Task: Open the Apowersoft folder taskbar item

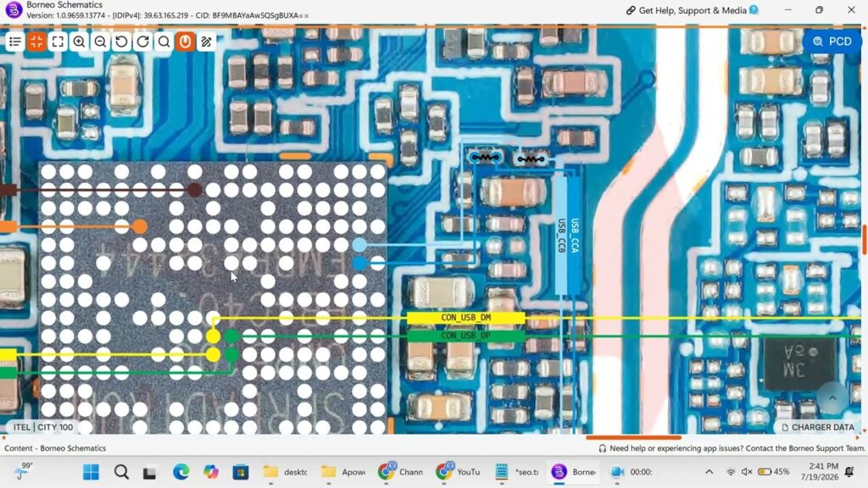Action: coord(342,472)
